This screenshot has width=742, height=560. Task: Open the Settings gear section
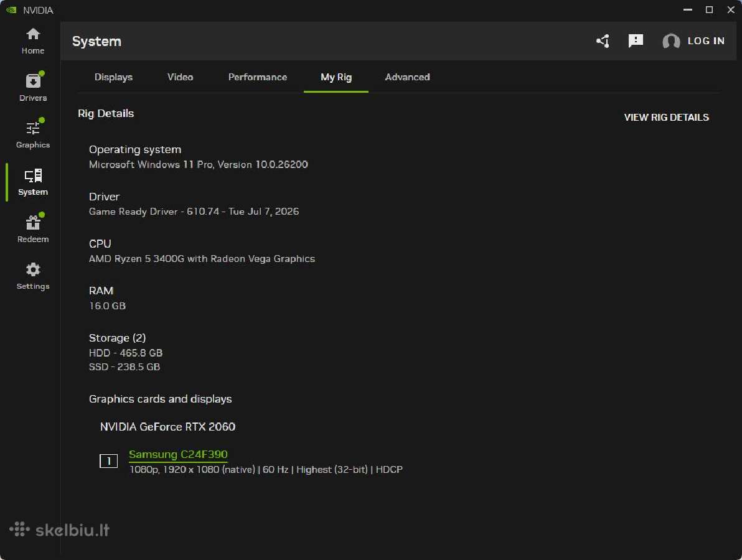pyautogui.click(x=32, y=276)
